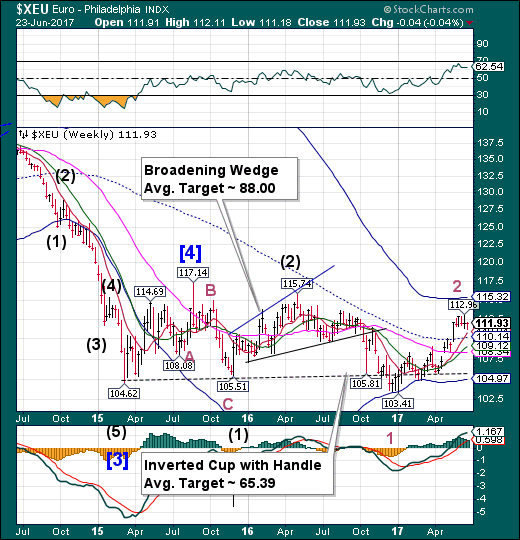Click the 120.0 price axis label
Screen dimensions: 520x540
(491, 262)
